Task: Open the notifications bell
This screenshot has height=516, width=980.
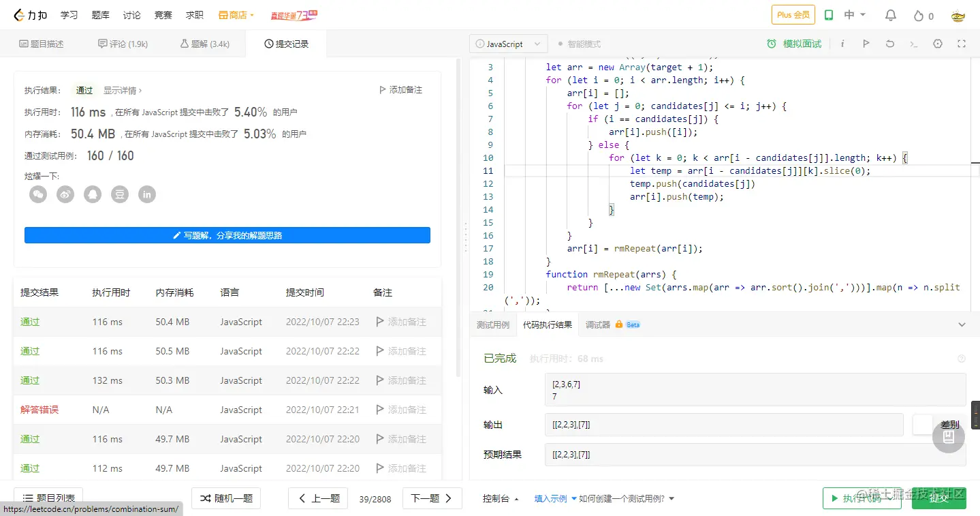Action: [890, 15]
